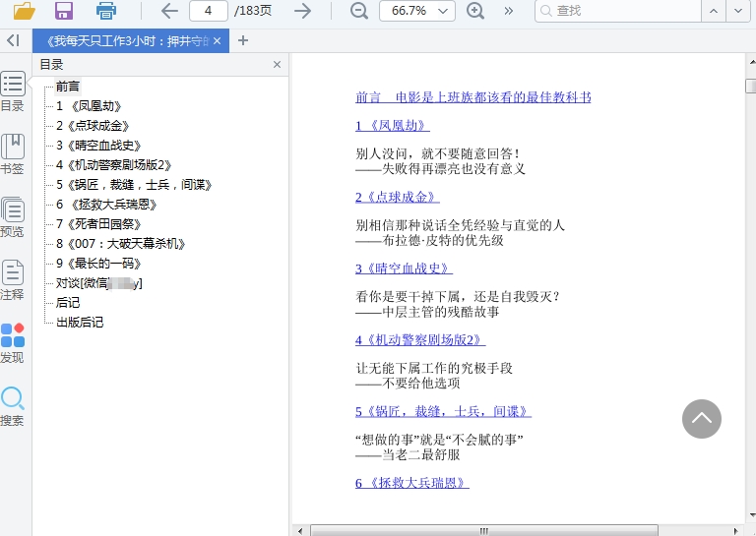Click the open file folder icon
Viewport: 756px width, 536px height.
tap(25, 11)
